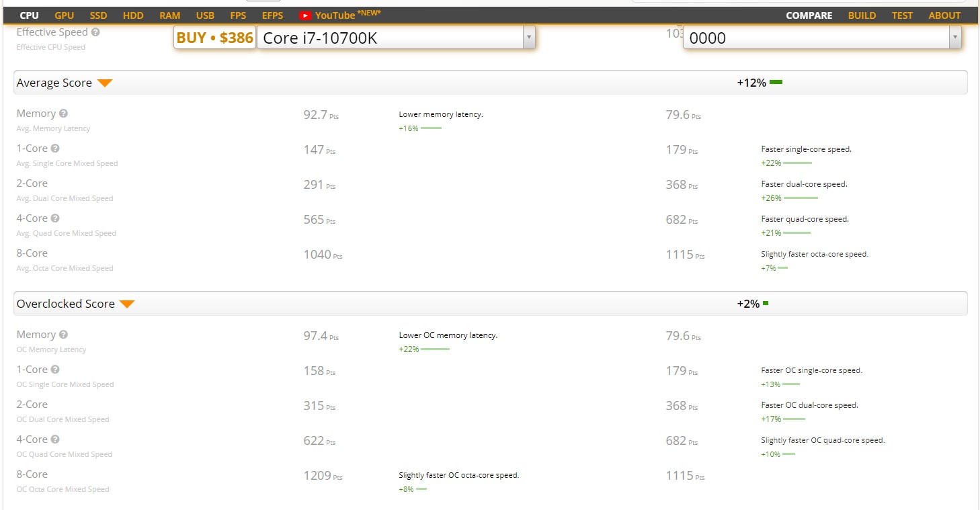980x510 pixels.
Task: Open the USB section in top nav
Action: pos(205,15)
